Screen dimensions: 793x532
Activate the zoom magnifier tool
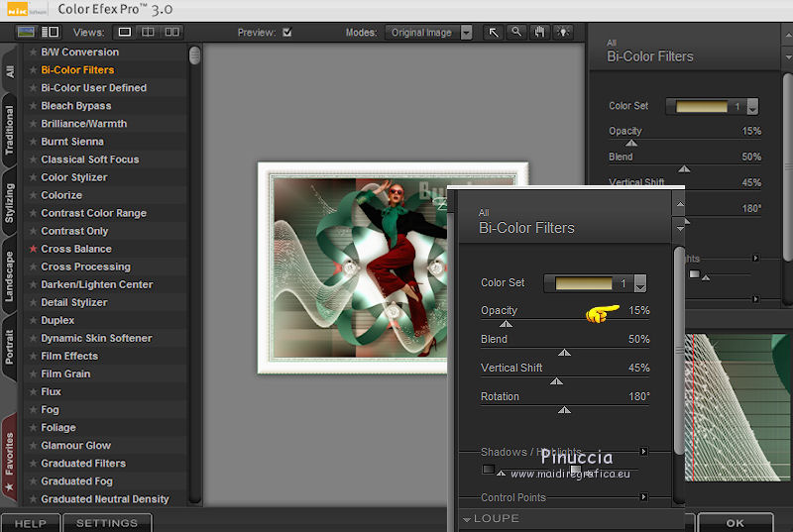click(x=516, y=32)
